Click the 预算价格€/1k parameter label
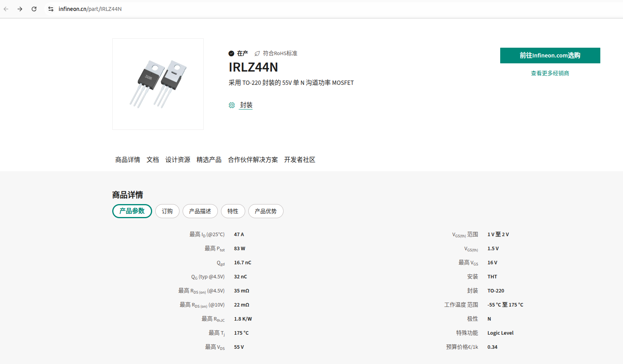This screenshot has height=364, width=623. [462, 347]
